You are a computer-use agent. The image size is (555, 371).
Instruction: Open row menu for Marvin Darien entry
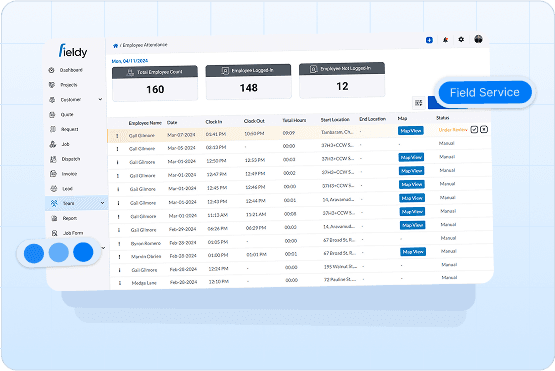point(120,257)
